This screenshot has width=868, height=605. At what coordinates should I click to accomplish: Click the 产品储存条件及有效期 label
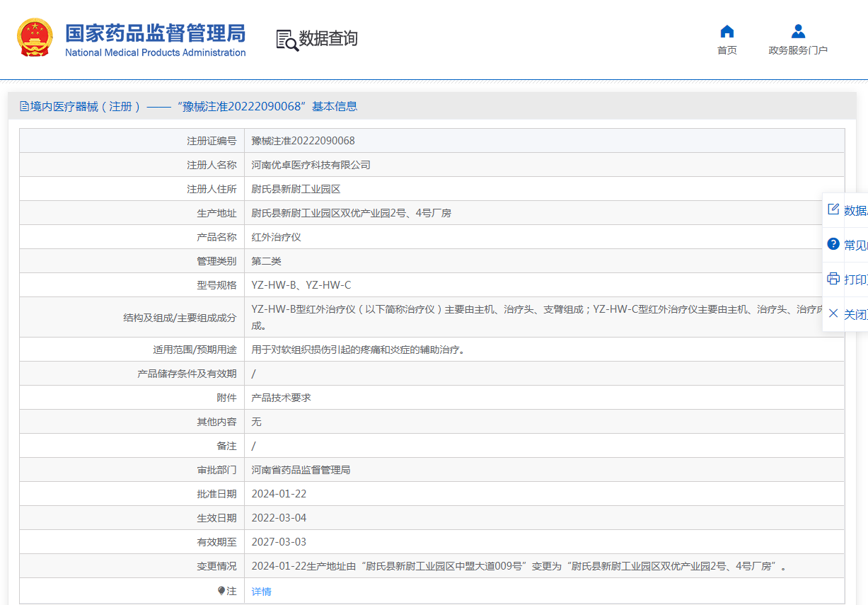(187, 374)
